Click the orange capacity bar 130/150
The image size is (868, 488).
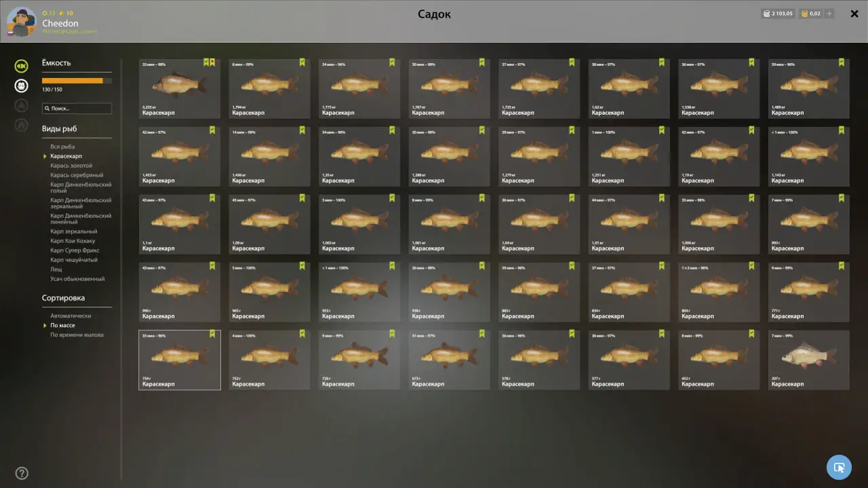(x=77, y=81)
